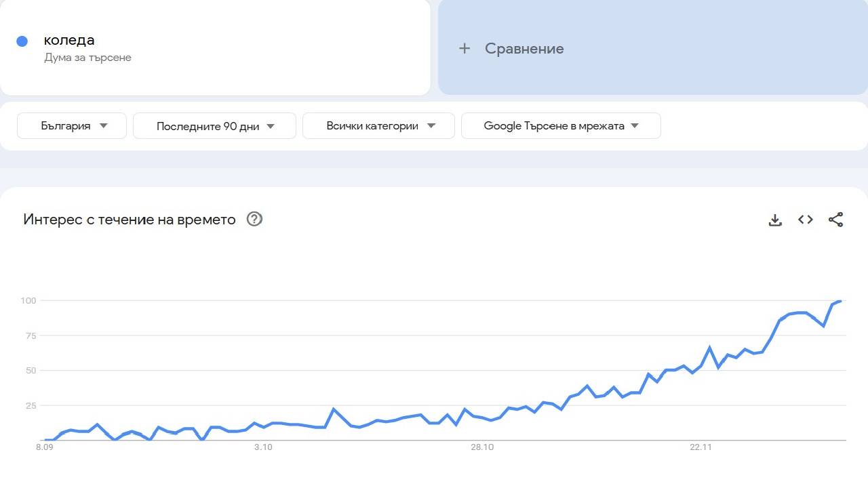Click the Интерес с течение на времето heading
This screenshot has height=488, width=868.
(x=129, y=219)
